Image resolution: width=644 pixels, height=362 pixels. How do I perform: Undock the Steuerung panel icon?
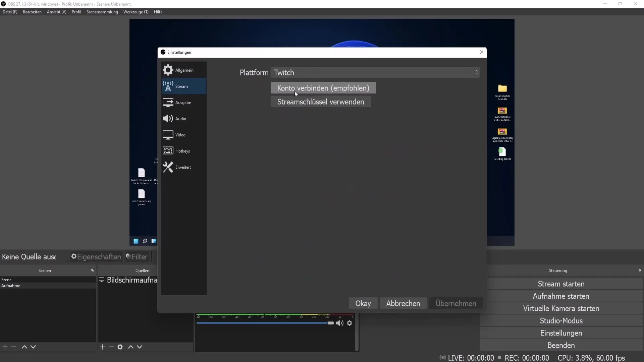click(x=640, y=270)
